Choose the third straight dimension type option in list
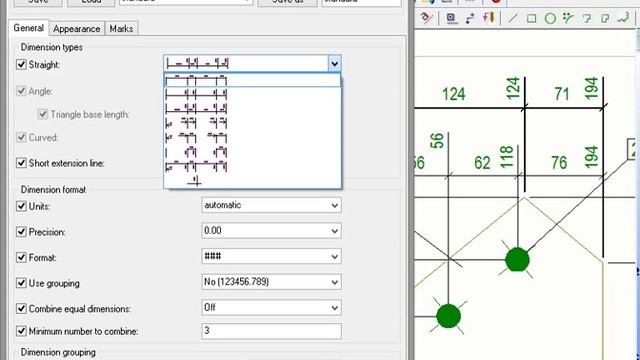Image resolution: width=640 pixels, height=360 pixels. (x=252, y=109)
